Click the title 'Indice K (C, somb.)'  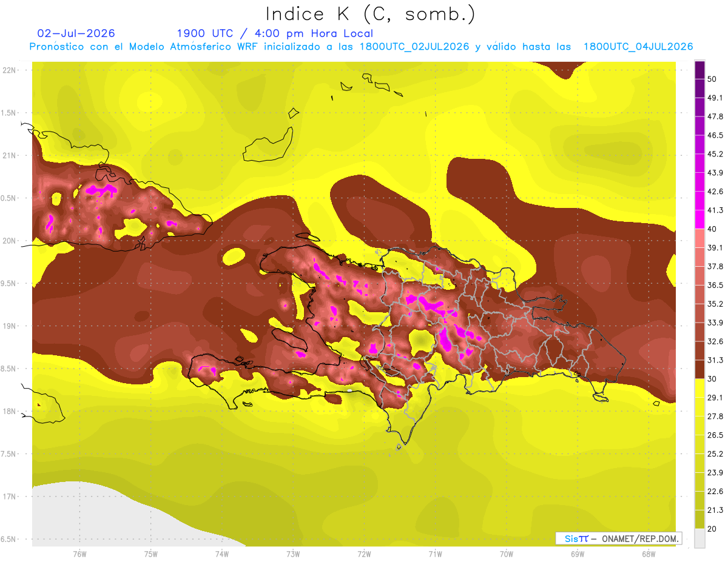point(370,15)
